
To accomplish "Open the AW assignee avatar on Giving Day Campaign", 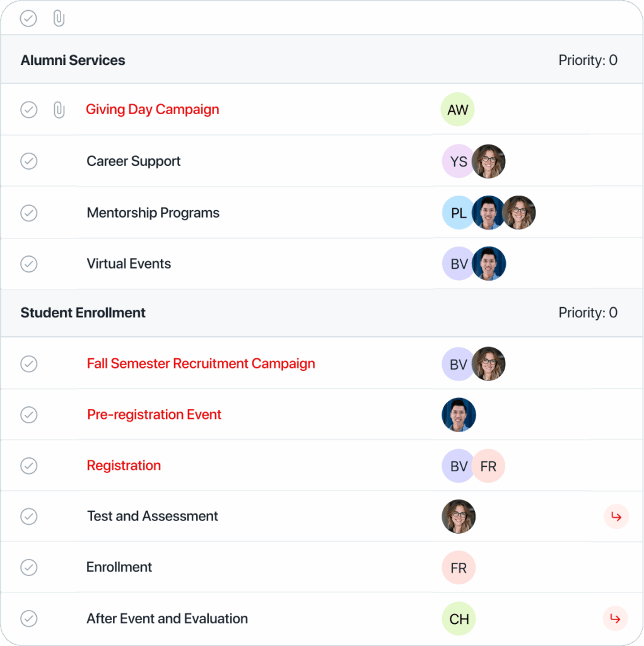I will [457, 109].
